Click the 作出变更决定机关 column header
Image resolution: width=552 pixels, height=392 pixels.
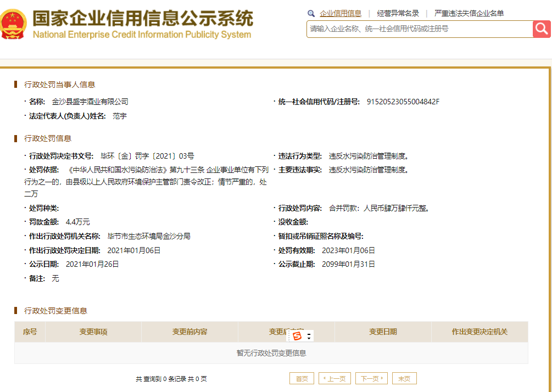pos(479,332)
